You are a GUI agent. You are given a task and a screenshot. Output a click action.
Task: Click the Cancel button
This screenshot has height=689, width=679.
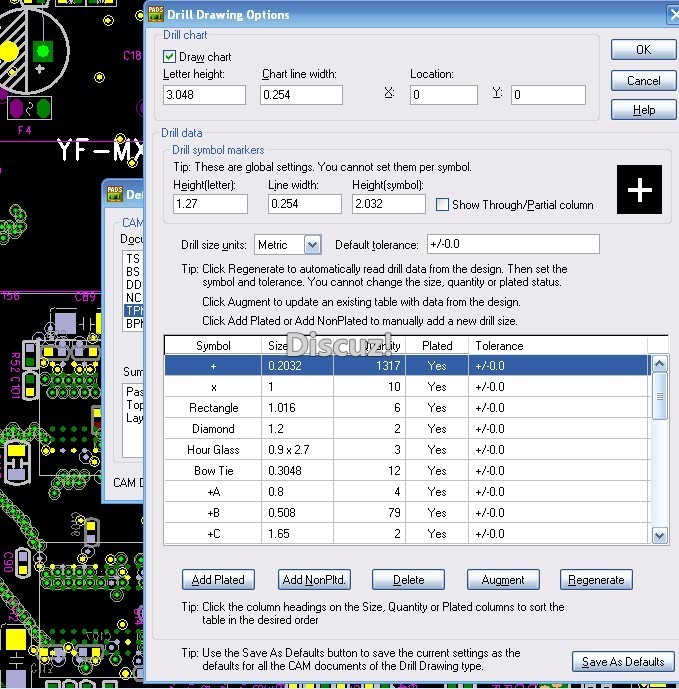[x=643, y=81]
